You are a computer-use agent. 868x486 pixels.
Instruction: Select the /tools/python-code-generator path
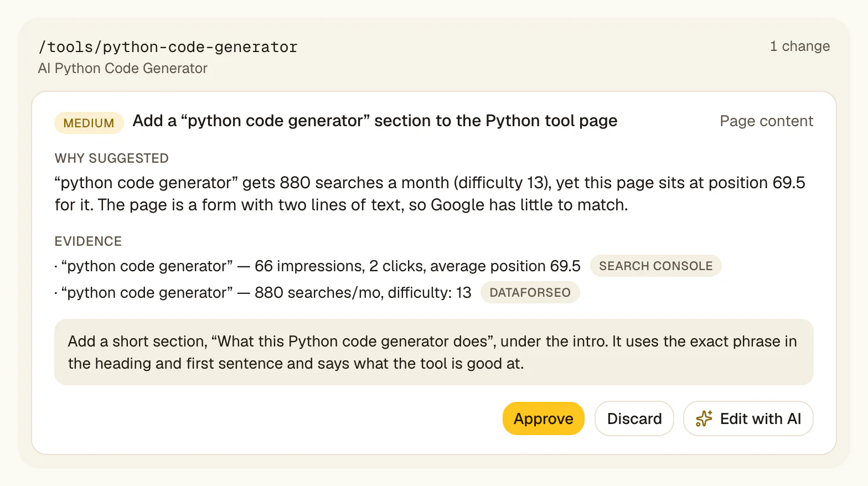[168, 47]
